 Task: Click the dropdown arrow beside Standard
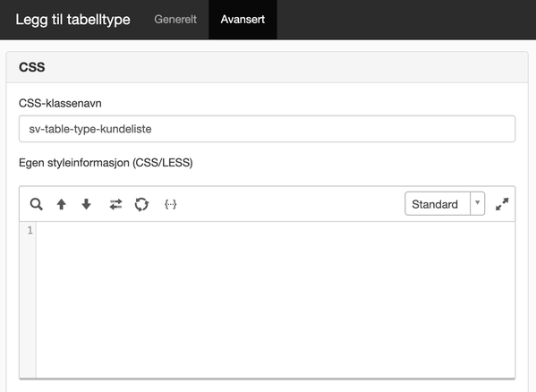click(x=478, y=203)
